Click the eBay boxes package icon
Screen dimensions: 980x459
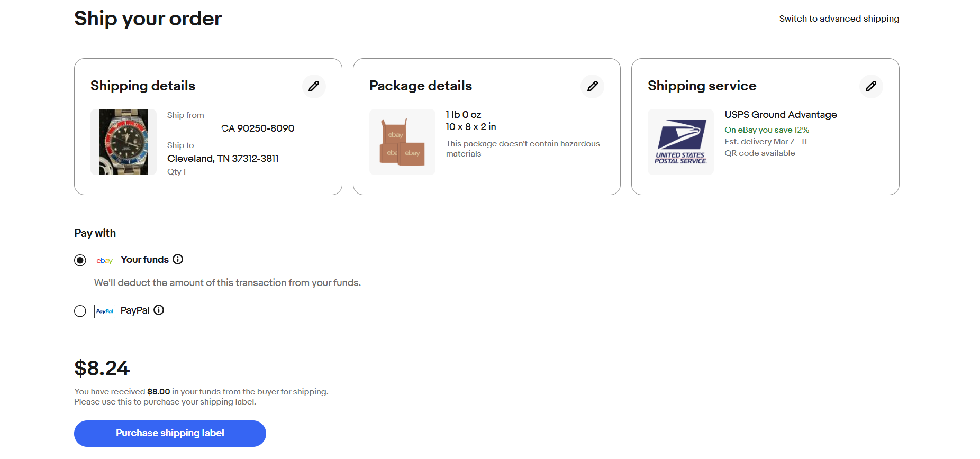402,142
